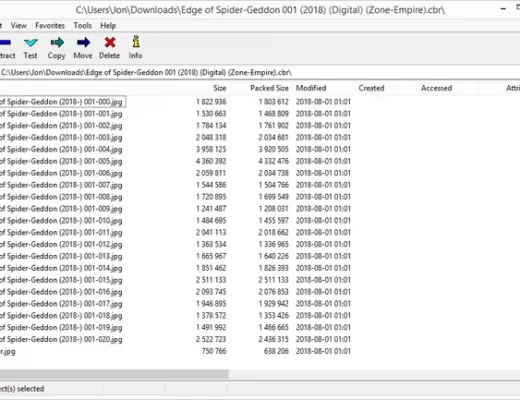520x400 pixels.
Task: Minimize the 7-Zip window
Action: [x=503, y=9]
